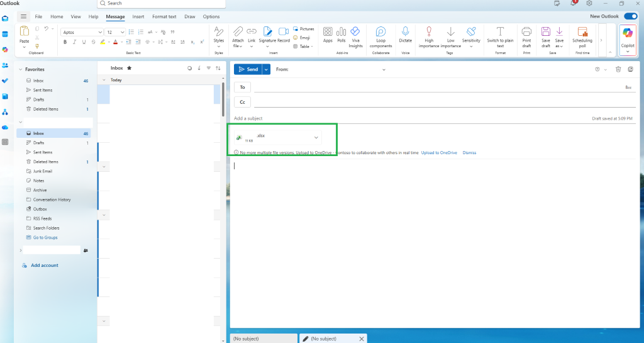The width and height of the screenshot is (644, 343).
Task: Discard the draft with trash icon
Action: [x=618, y=69]
